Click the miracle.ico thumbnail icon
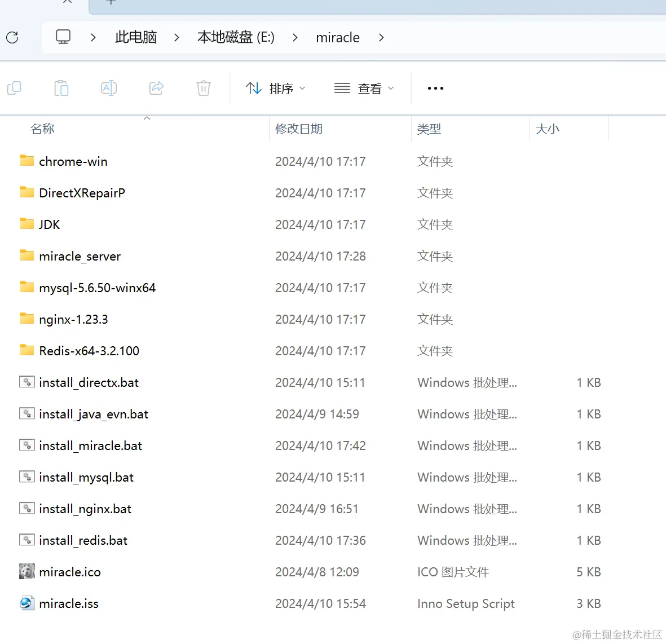 (27, 571)
